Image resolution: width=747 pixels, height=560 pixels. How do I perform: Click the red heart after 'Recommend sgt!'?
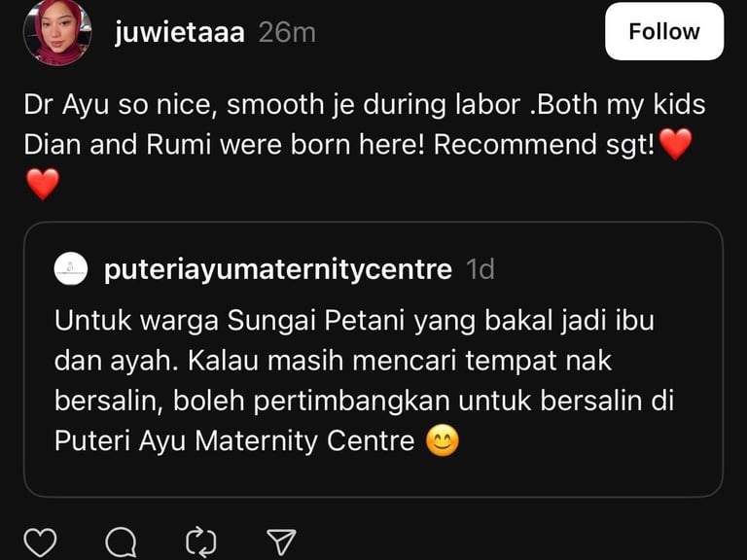675,144
